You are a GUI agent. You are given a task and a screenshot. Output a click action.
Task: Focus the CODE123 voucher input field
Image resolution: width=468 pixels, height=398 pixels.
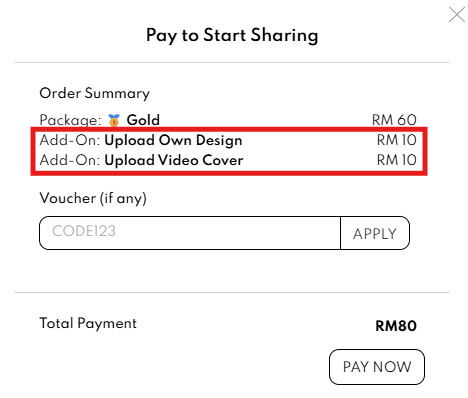point(190,233)
